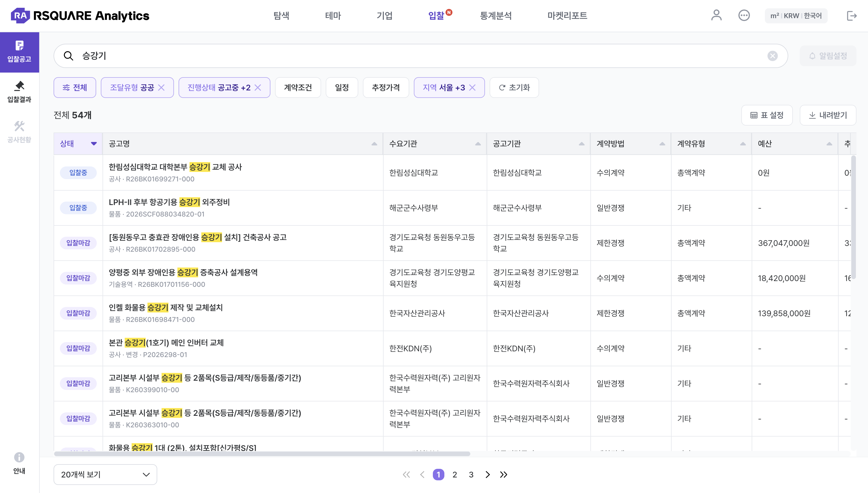
Task: Open the chat bubble icon in header
Action: tap(744, 16)
